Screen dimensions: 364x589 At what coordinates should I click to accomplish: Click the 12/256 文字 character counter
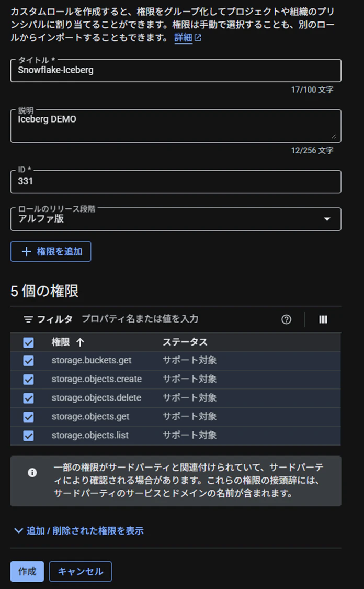(x=312, y=151)
